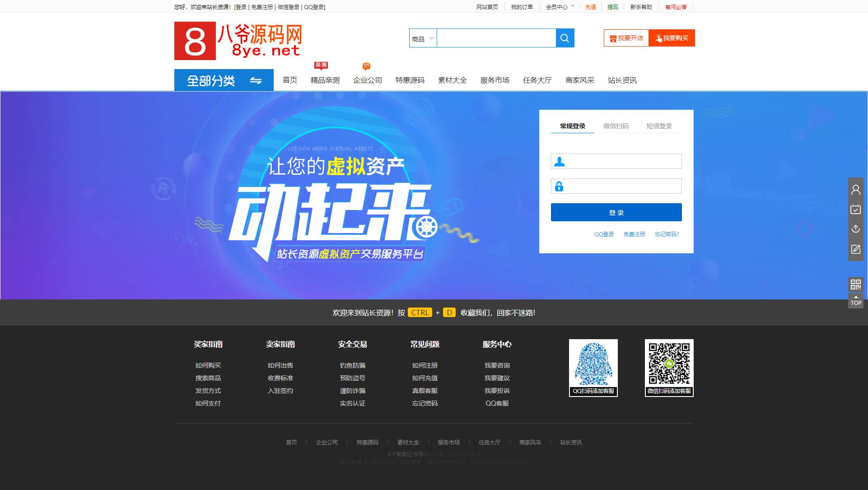Focus the main search input field

coord(496,38)
